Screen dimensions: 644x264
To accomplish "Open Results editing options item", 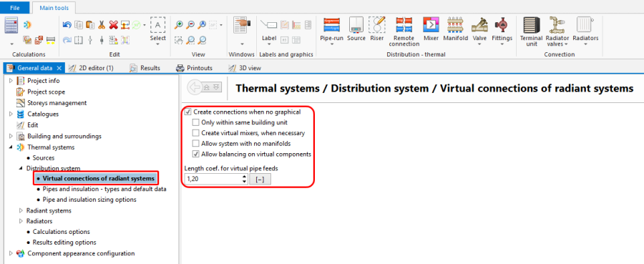I will (64, 243).
